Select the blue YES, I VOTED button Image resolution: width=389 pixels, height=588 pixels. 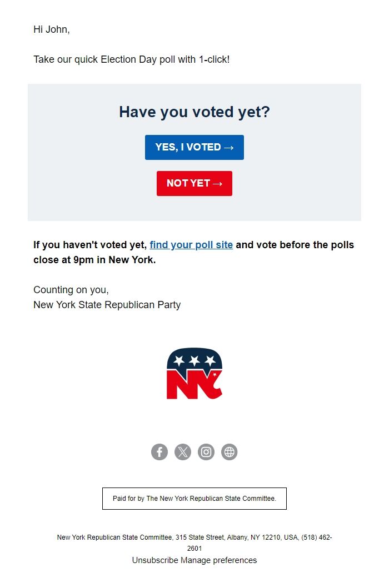click(194, 147)
